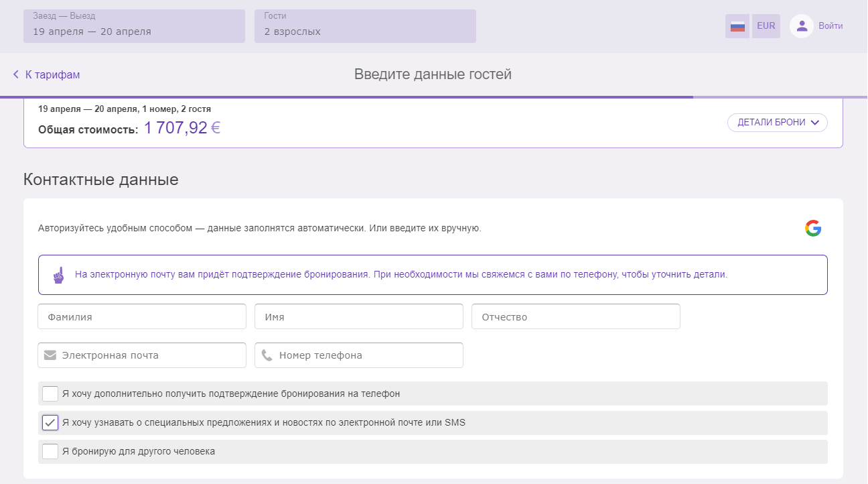Click the Фамилия input field
Viewport: 868px width, 484px height.
coord(142,316)
